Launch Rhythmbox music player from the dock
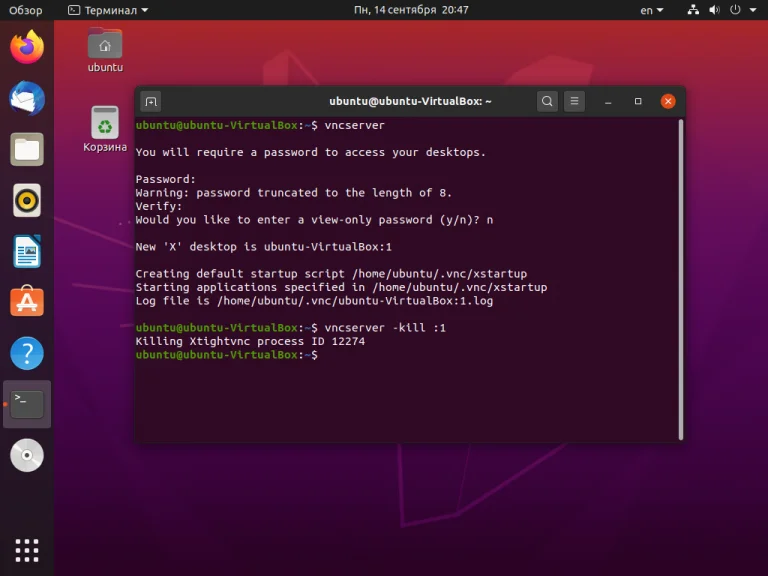This screenshot has width=768, height=576. coord(27,200)
